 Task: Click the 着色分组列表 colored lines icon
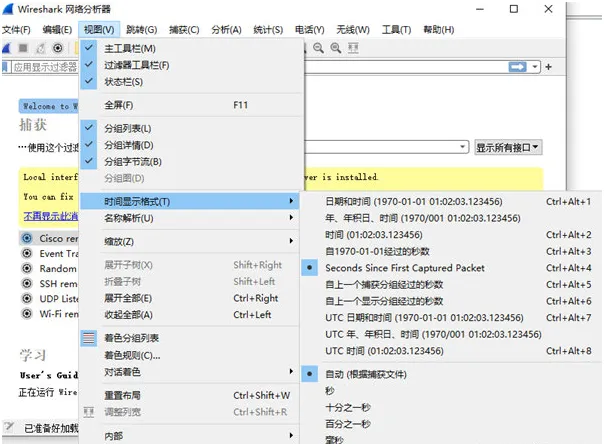(x=89, y=338)
